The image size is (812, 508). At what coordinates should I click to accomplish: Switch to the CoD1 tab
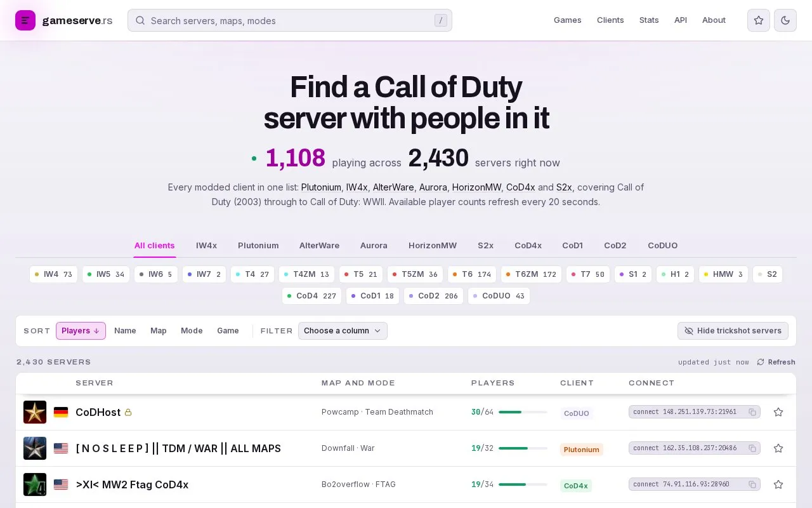pyautogui.click(x=572, y=245)
